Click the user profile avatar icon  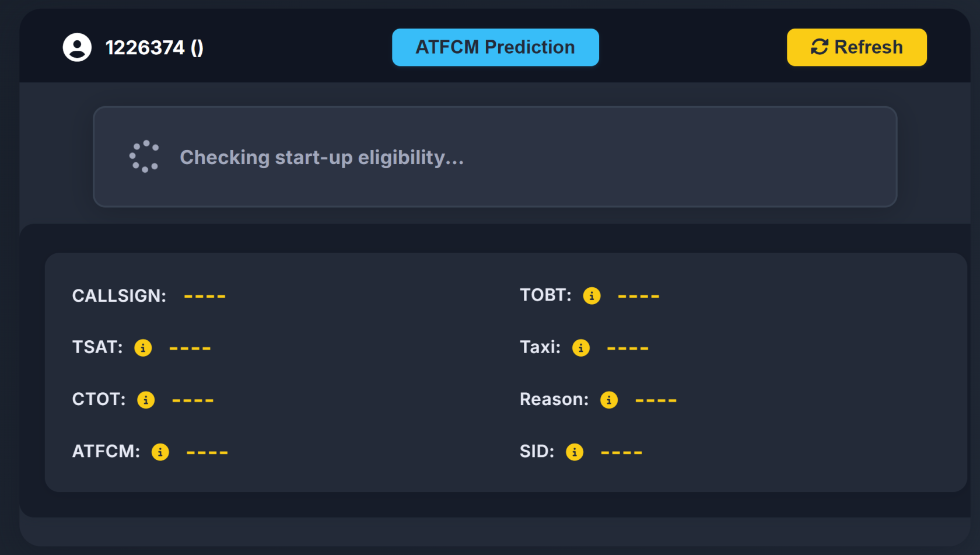(x=77, y=47)
